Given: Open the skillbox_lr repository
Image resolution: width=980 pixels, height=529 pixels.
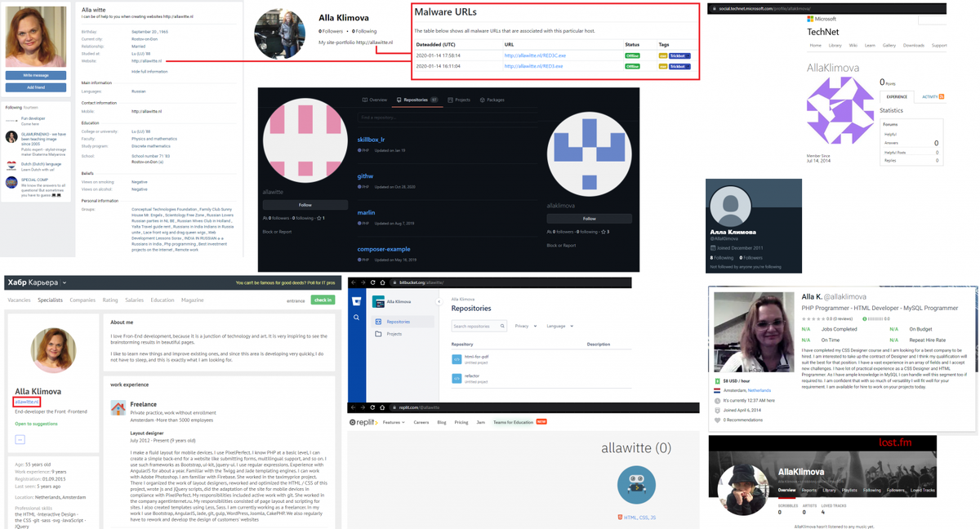Looking at the screenshot, I should tap(371, 140).
